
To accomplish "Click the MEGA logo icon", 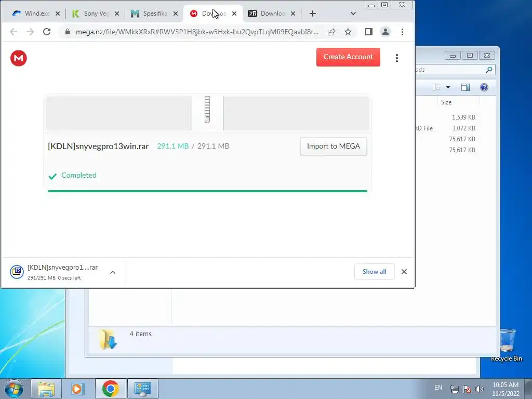I will click(18, 58).
